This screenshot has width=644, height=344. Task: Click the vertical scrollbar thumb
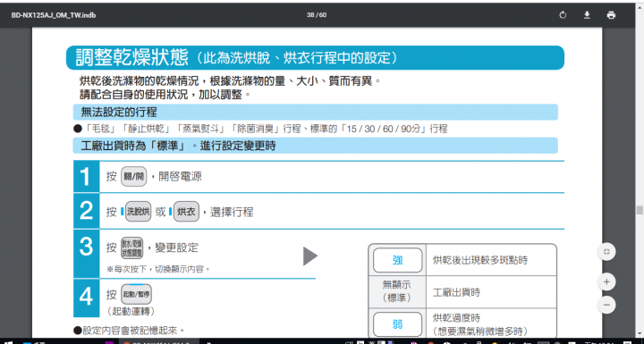(640, 210)
